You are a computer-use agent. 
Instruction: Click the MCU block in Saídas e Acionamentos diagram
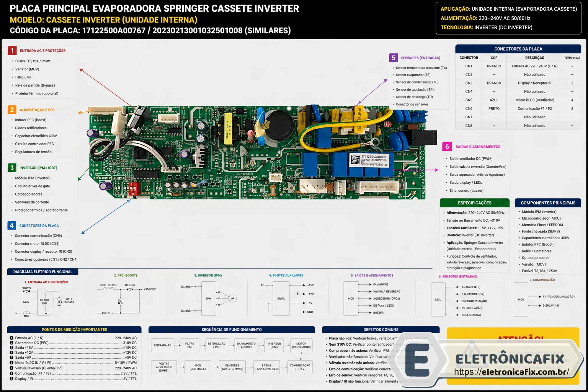pos(351,299)
